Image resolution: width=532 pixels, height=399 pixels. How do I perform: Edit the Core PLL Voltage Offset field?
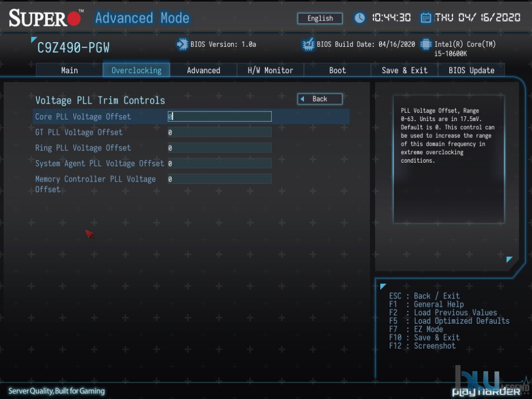pos(220,116)
